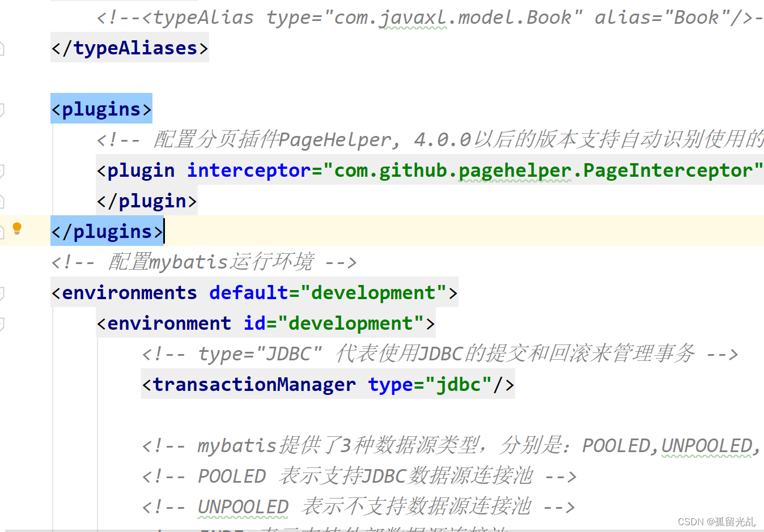Click the gutter marker beside </typeAliases>
This screenshot has width=764, height=532.
tap(3, 48)
